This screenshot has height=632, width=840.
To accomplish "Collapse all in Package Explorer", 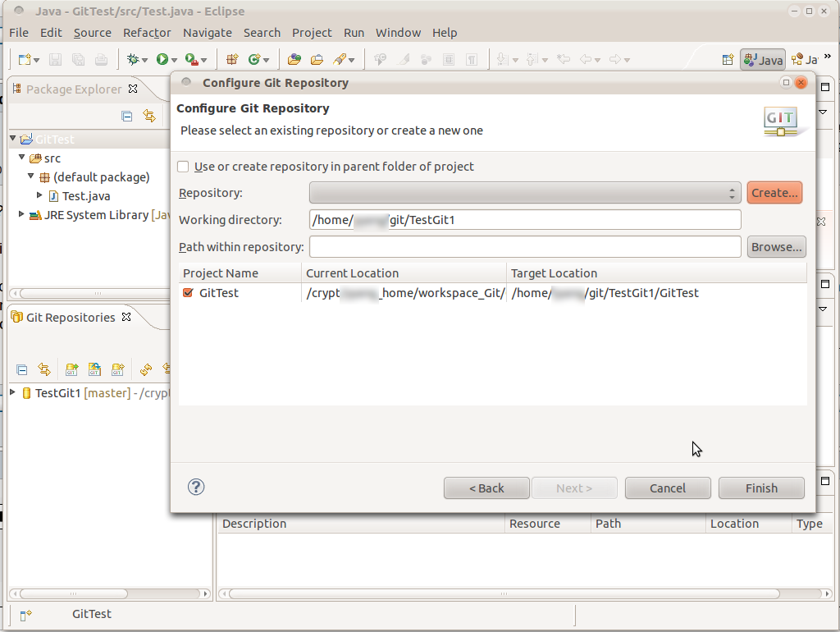I will [127, 116].
